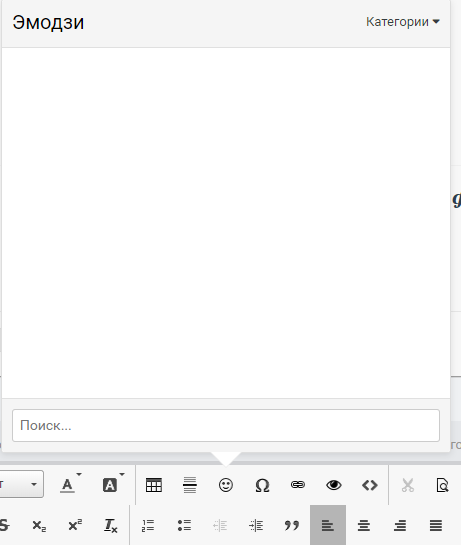Focus the Поиск... emoji search field
This screenshot has height=547, width=461.
coord(226,425)
